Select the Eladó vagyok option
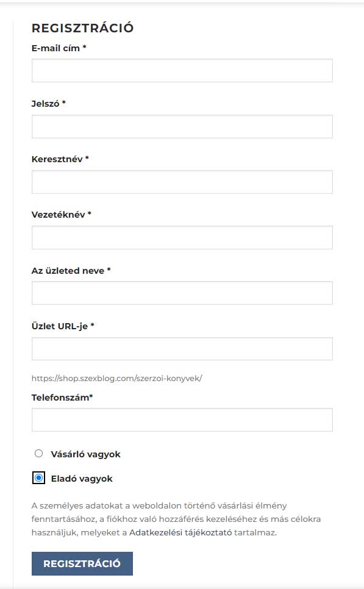Image resolution: width=364 pixels, height=589 pixels. point(38,479)
